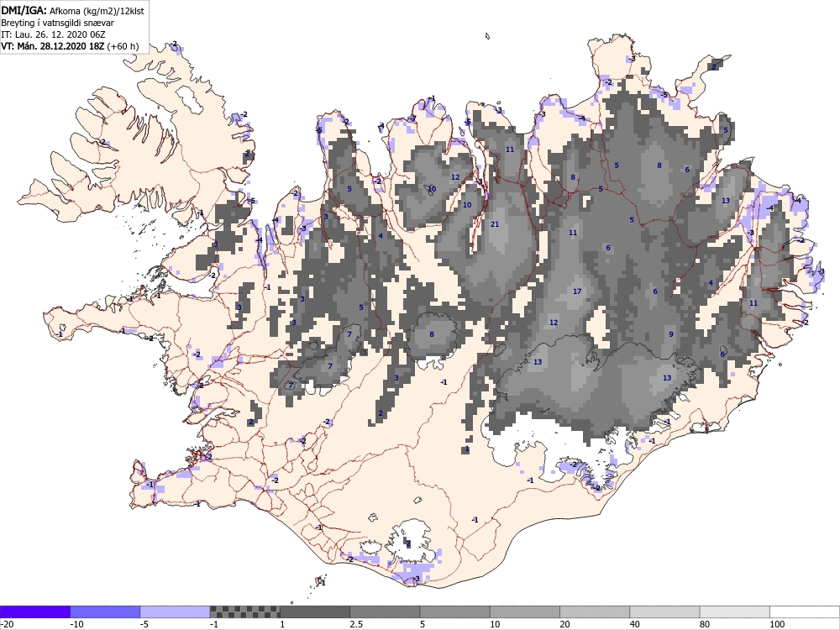Click the light gray 20 to 40 legend swatch

click(x=595, y=612)
